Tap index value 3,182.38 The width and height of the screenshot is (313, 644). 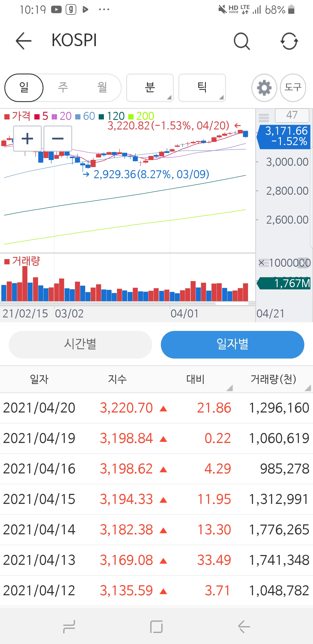[x=127, y=530]
